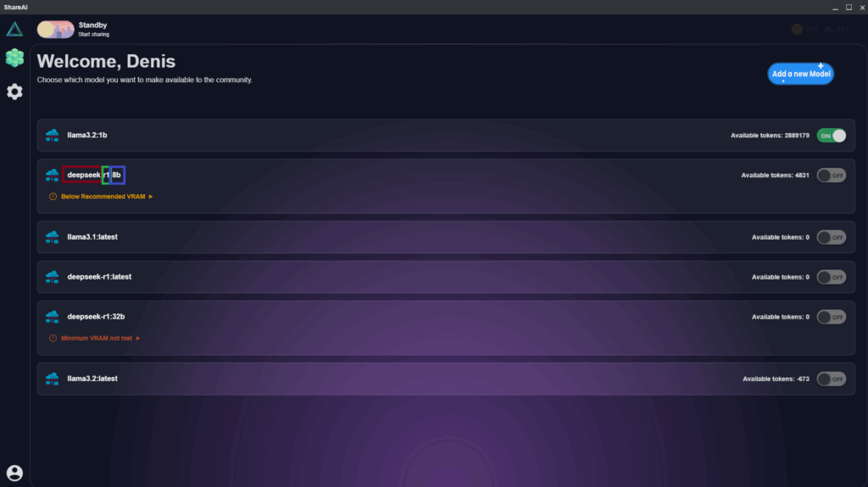
Task: Toggle the Standby sharing switch
Action: [x=55, y=30]
